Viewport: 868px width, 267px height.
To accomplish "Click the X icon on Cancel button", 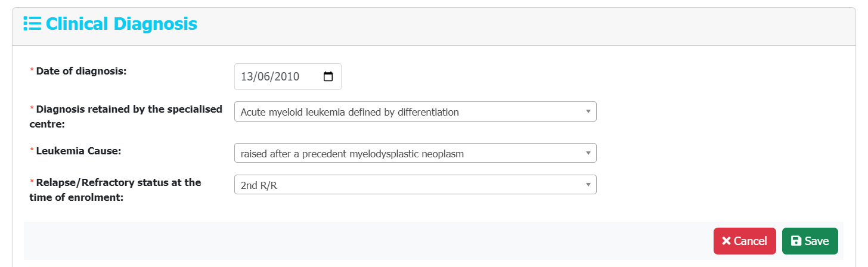I will pos(726,241).
